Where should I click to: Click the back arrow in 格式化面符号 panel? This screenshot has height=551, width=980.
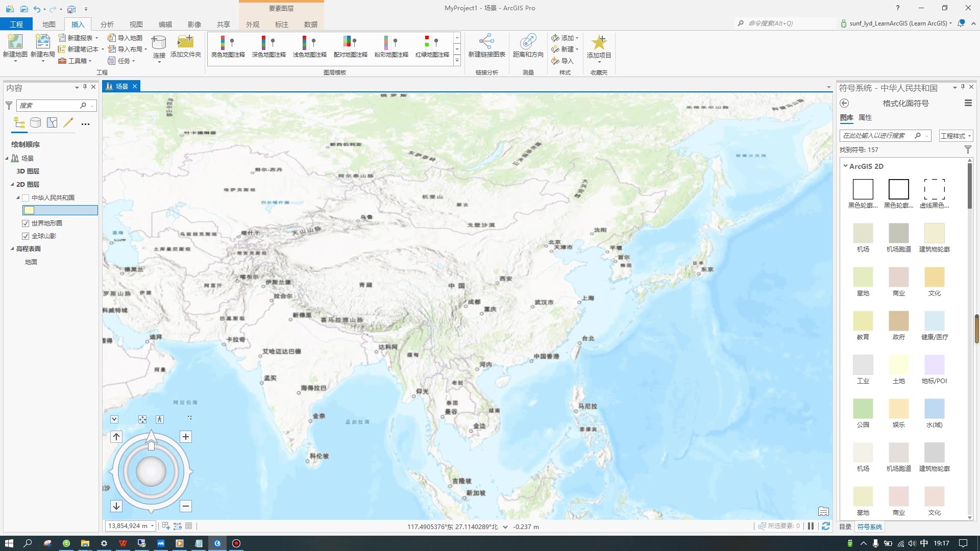pos(845,103)
